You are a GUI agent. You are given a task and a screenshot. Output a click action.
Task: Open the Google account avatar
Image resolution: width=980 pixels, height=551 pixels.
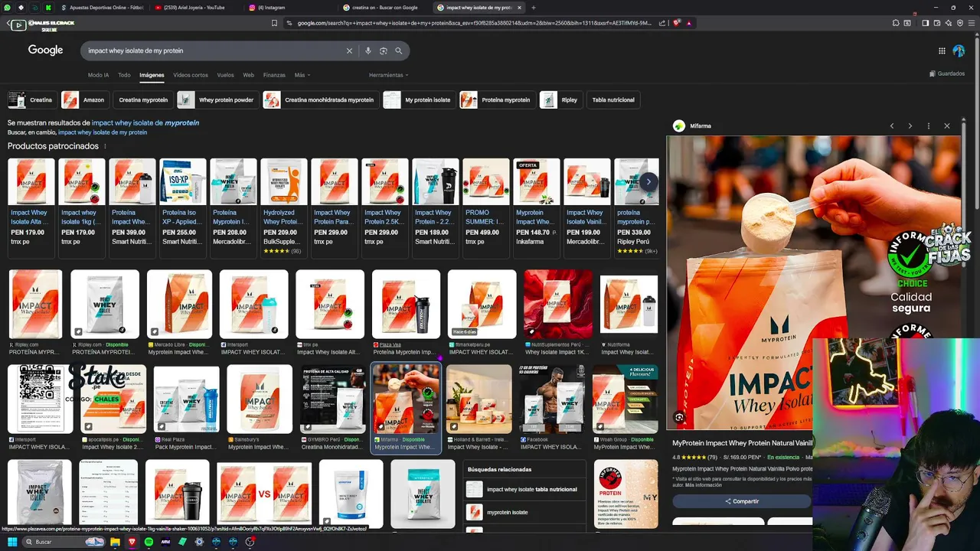(959, 51)
